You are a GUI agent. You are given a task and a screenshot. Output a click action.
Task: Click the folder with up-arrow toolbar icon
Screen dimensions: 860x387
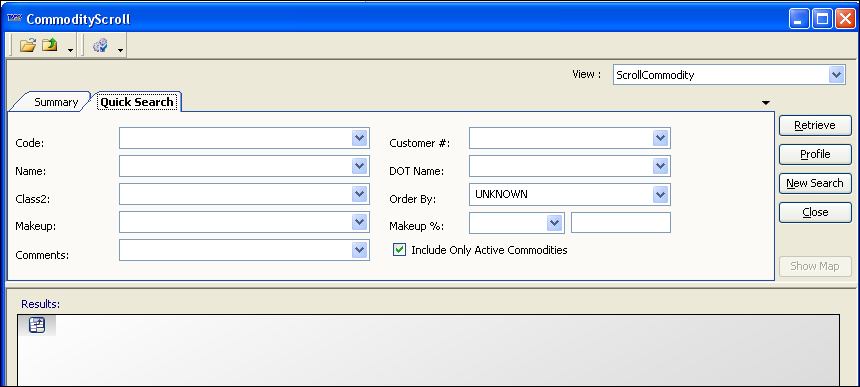tap(50, 45)
